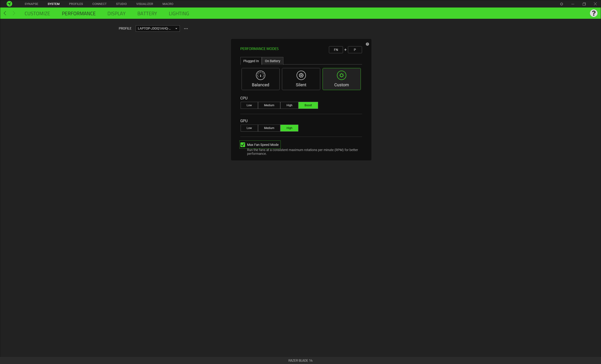
Task: Select the Silent performance mode
Action: point(301,79)
